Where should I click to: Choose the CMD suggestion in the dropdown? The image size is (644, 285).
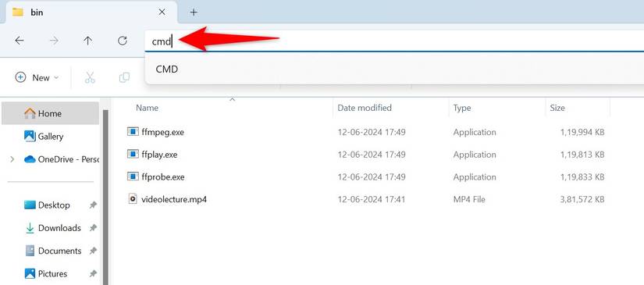click(394, 69)
